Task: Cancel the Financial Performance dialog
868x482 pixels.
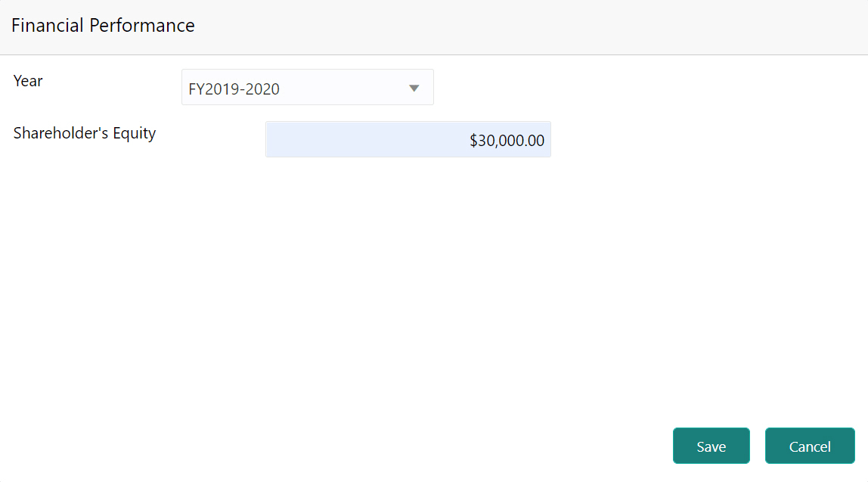Action: pyautogui.click(x=809, y=446)
